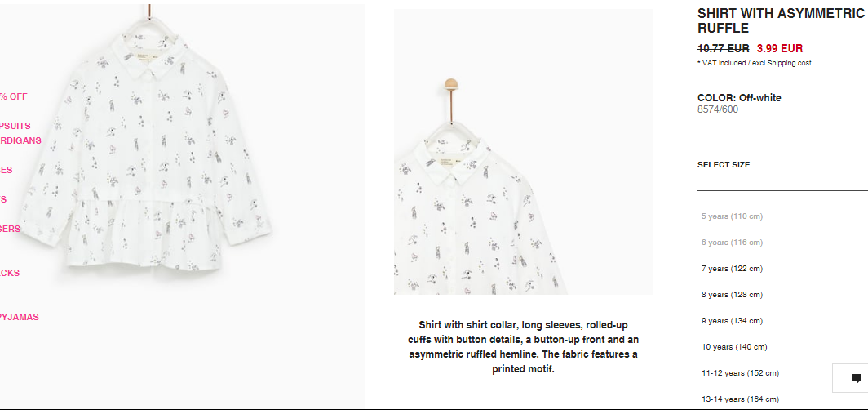Select unavailable size 5 years (110 cm)
The width and height of the screenshot is (868, 410).
[732, 216]
